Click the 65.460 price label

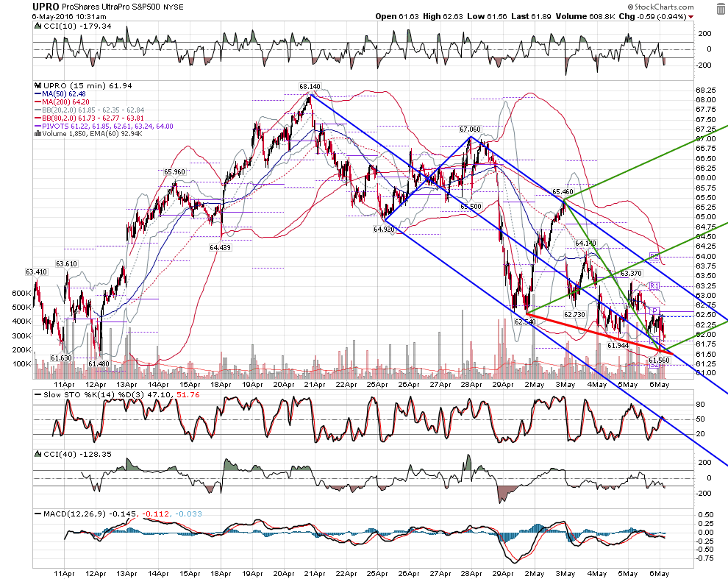(563, 191)
